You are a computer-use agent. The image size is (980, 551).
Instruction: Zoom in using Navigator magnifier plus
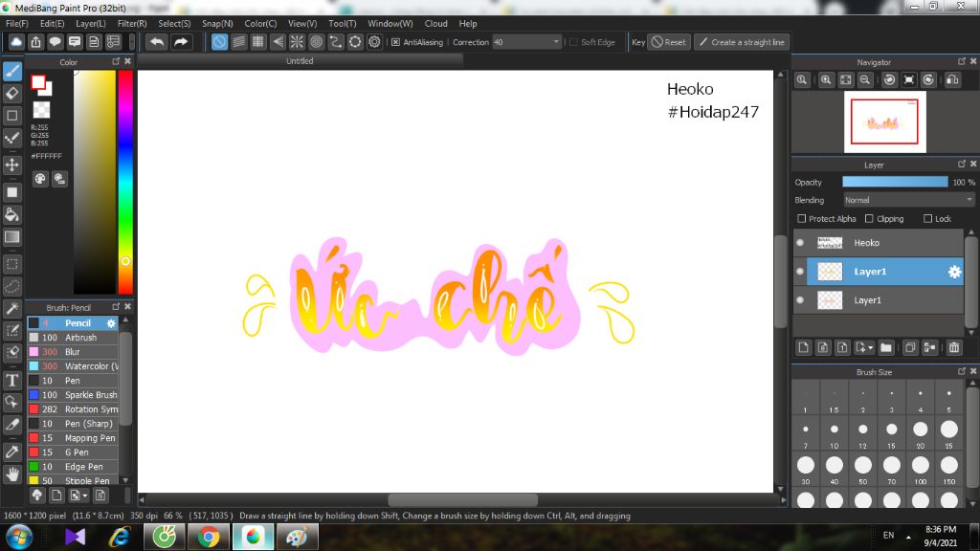(826, 80)
